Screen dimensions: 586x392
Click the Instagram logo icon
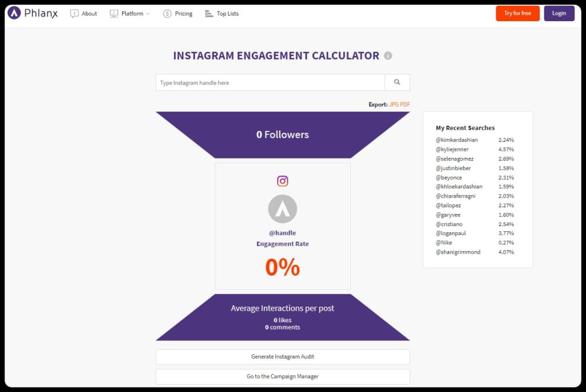click(x=283, y=181)
